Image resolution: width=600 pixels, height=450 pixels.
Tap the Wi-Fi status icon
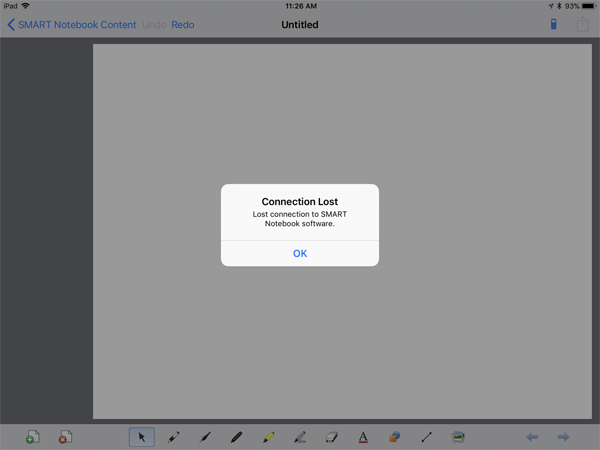26,6
